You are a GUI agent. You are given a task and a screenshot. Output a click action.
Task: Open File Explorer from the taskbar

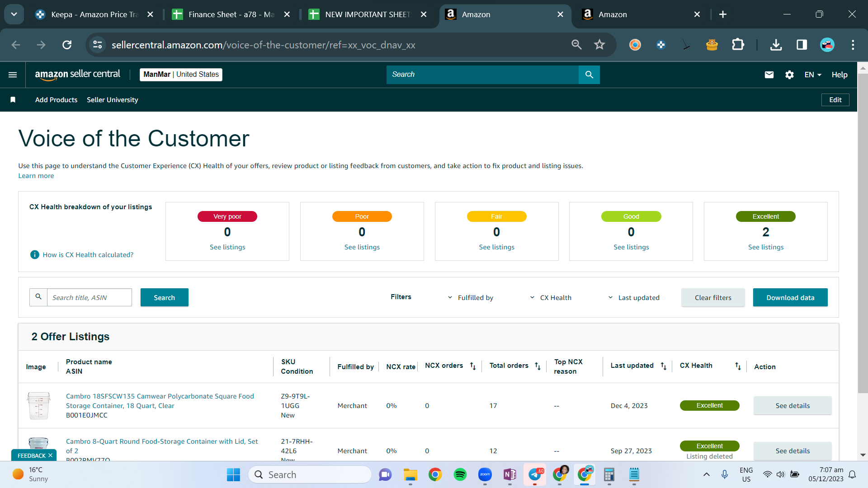click(x=410, y=474)
